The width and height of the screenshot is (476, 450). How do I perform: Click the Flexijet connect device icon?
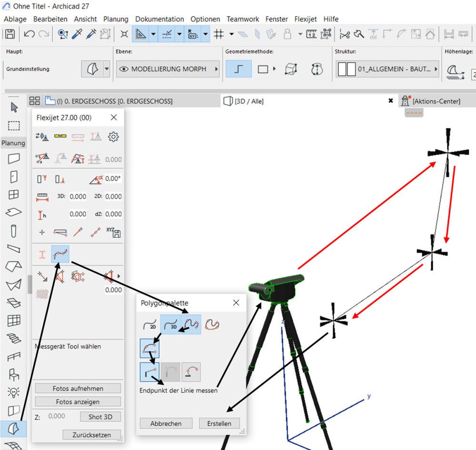point(42,137)
